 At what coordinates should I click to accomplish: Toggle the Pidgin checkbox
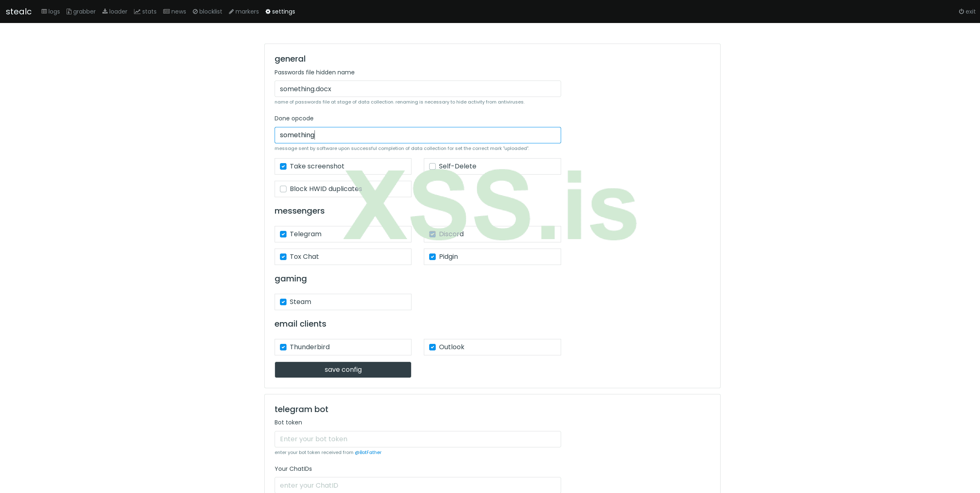pyautogui.click(x=432, y=257)
